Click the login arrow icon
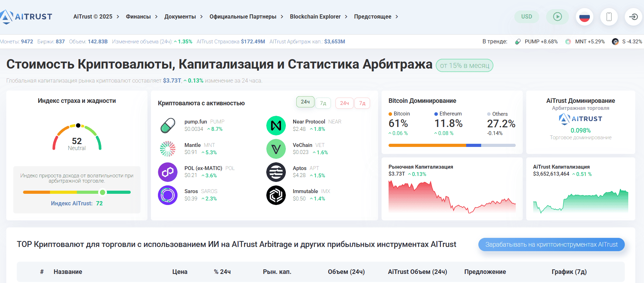Viewport: 644px width, 283px height. (634, 17)
